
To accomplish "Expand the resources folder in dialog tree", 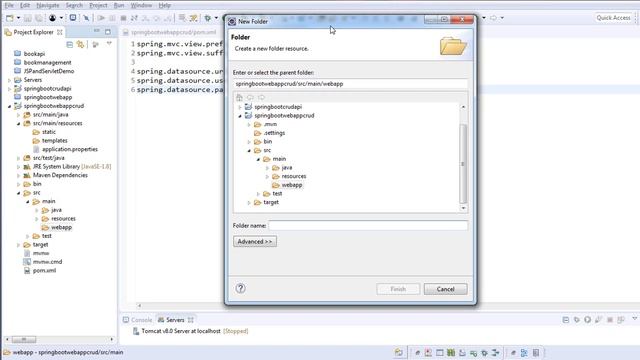I will tap(267, 176).
